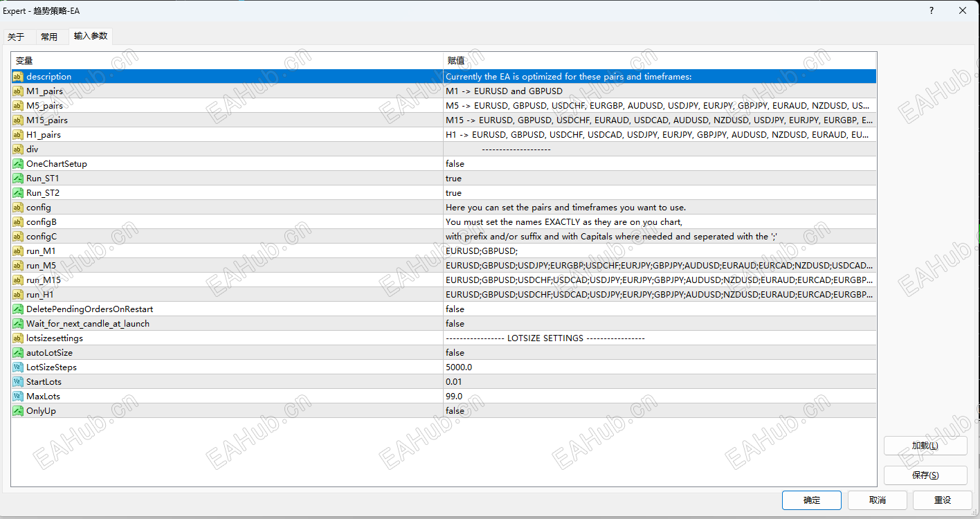Click the bool icon beside Wait_for_next_candle_at_launch

coord(18,324)
